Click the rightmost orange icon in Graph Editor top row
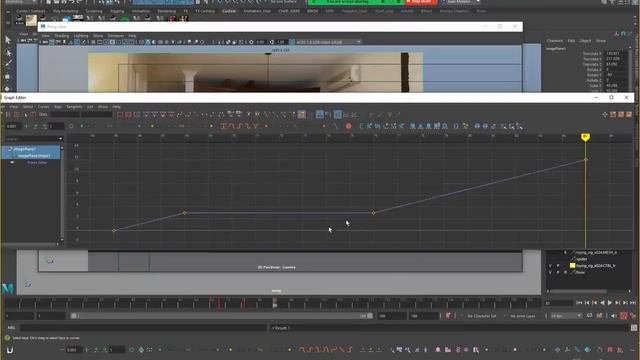Screen dimensions: 640x360 coord(629,115)
